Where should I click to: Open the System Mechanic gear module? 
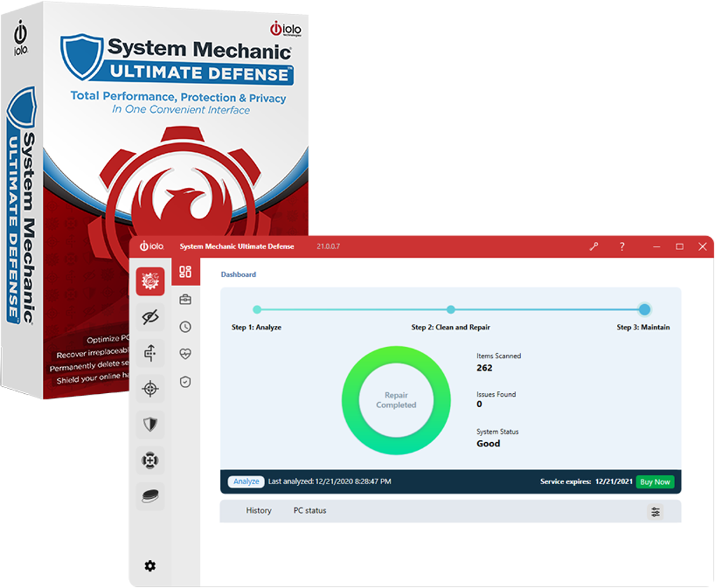point(150,281)
